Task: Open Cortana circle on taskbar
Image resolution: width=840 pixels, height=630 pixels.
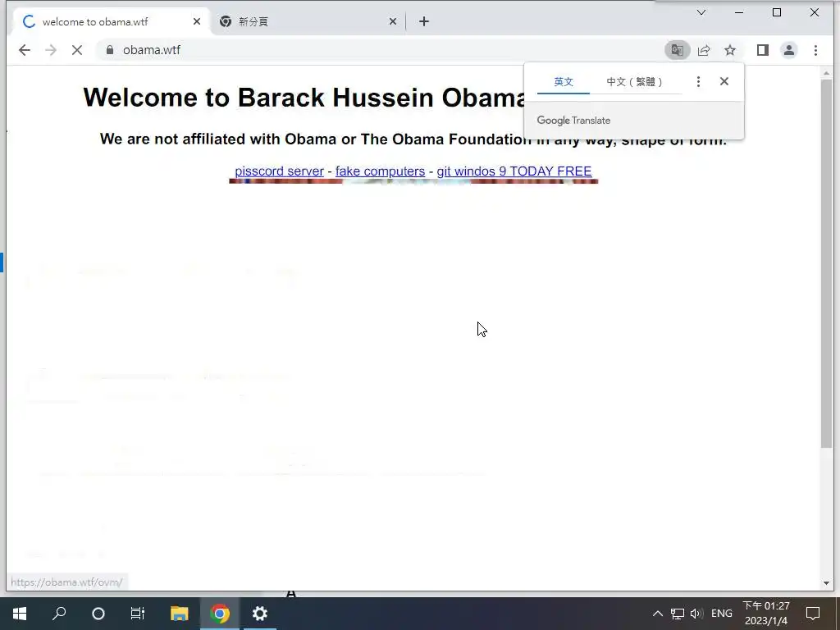Action: tap(98, 614)
